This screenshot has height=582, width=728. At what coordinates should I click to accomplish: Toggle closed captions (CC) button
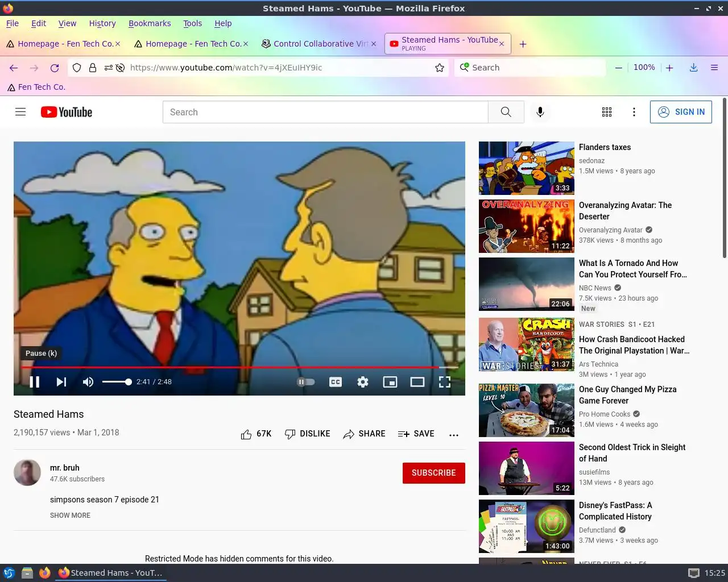tap(336, 382)
